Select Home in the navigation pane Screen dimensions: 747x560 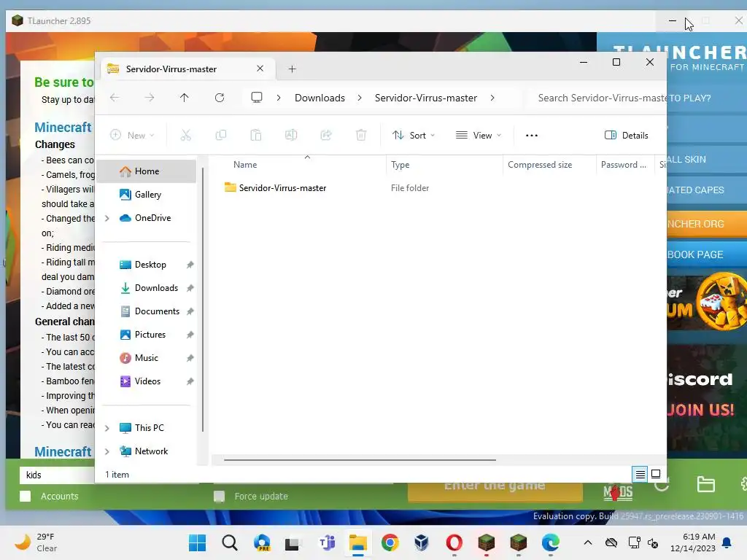click(147, 171)
